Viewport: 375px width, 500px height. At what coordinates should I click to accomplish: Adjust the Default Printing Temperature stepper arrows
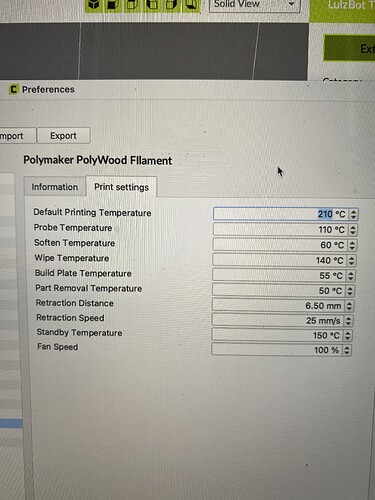pyautogui.click(x=353, y=214)
